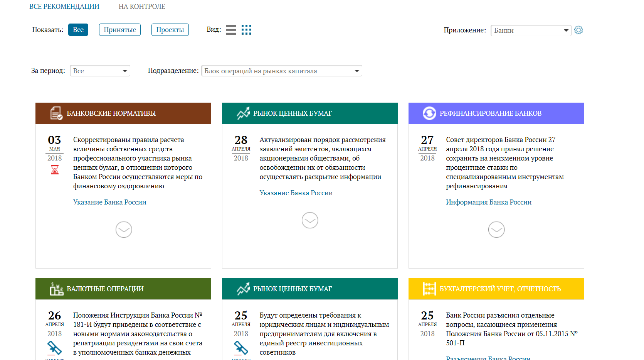Open the Подразделение dropdown
Viewport: 644px width, 360px height.
click(x=281, y=71)
